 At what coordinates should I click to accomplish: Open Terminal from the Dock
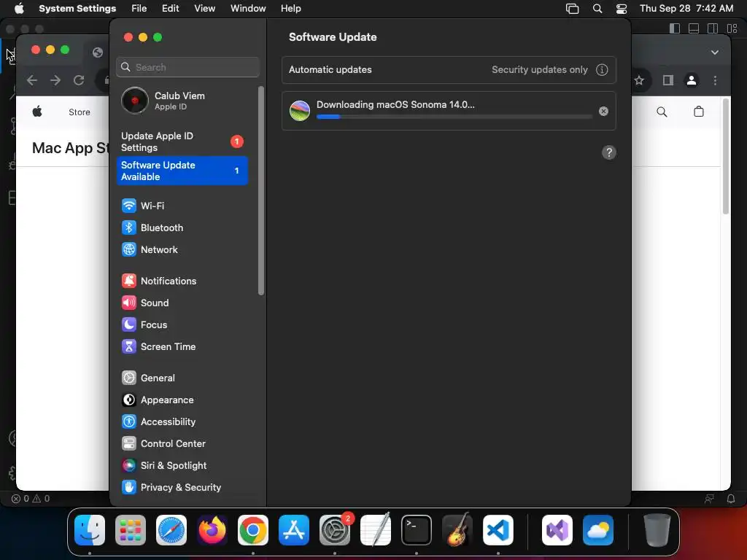click(x=417, y=530)
